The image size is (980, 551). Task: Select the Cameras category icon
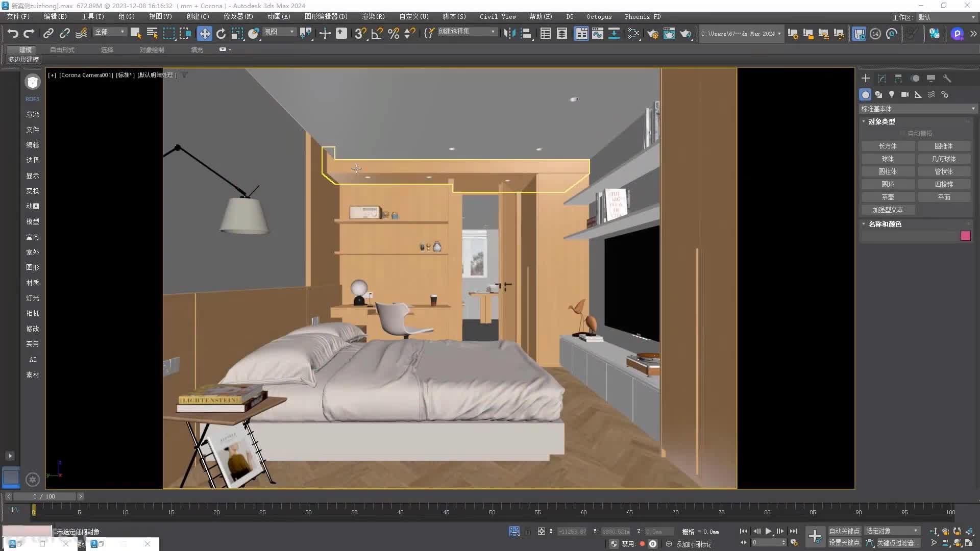click(x=905, y=94)
